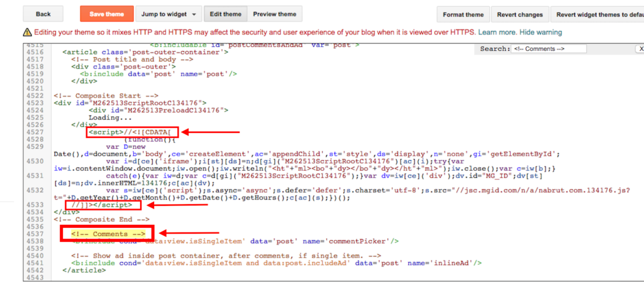Viewport: 644px width, 282px height.
Task: Click the Back button
Action: click(x=43, y=14)
